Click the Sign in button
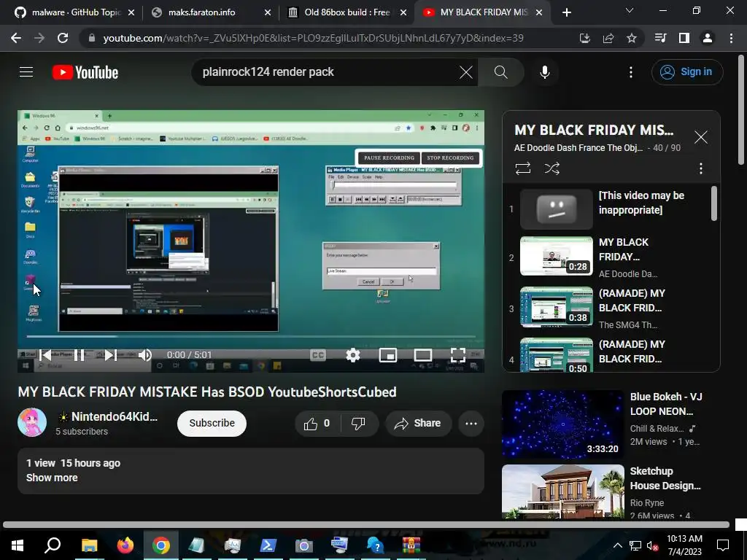The image size is (747, 560). [x=687, y=72]
